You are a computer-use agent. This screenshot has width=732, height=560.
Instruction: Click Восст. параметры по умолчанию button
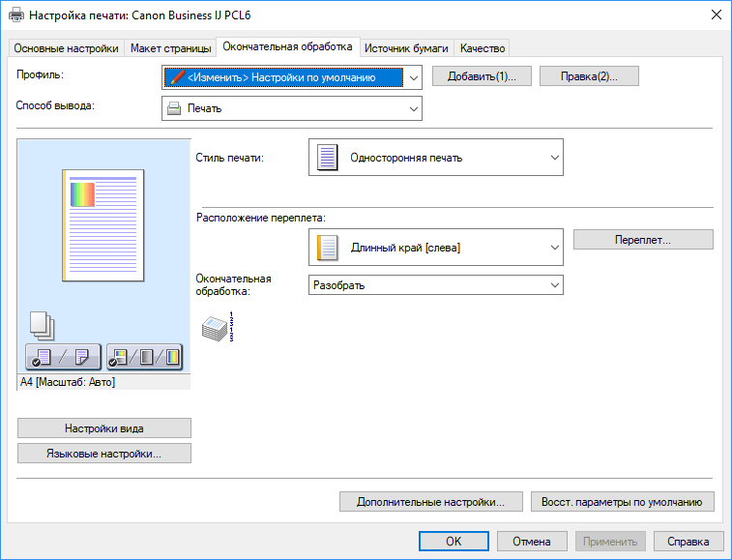[623, 502]
